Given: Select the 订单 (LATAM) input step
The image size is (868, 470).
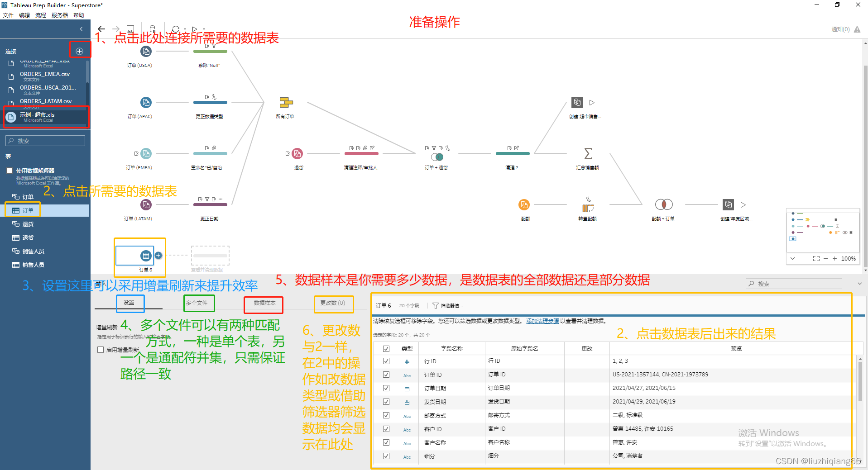Looking at the screenshot, I should [146, 205].
